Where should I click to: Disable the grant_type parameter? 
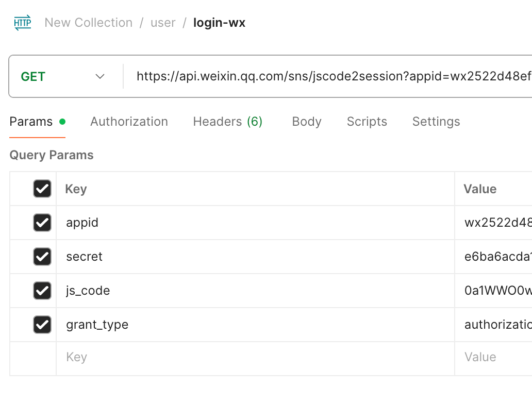point(42,325)
